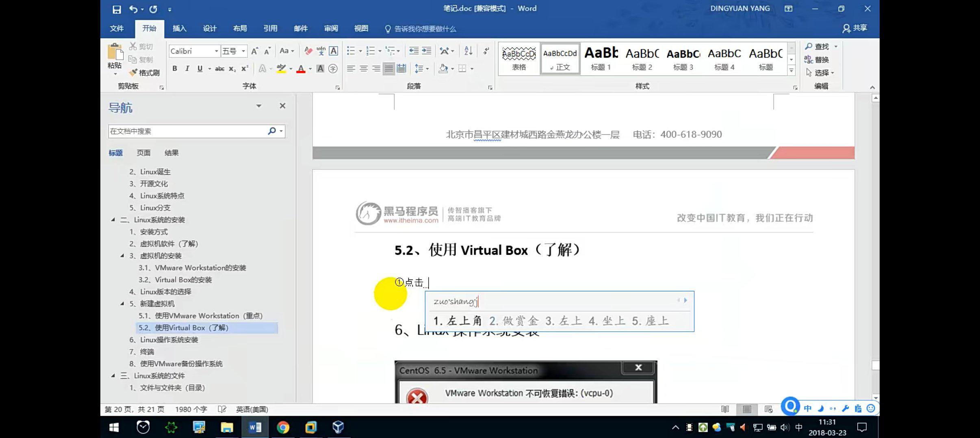
Task: Save the document with the floppy icon
Action: pos(117,9)
